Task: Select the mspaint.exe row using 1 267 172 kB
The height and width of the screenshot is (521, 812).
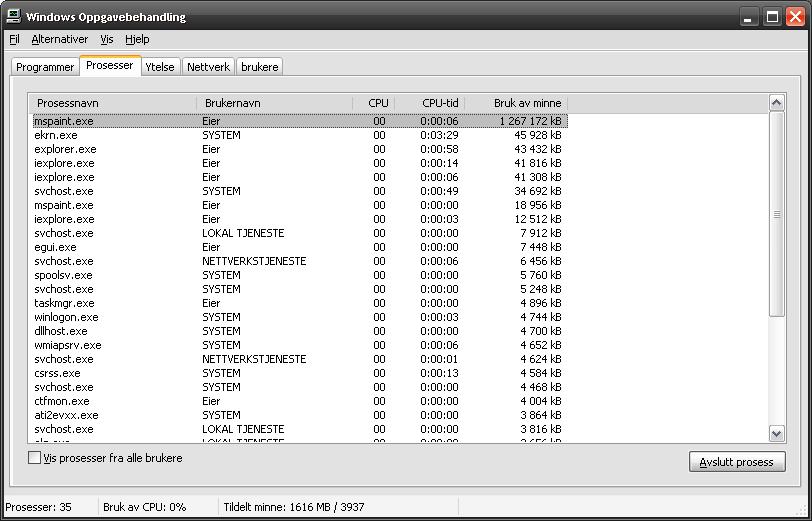Action: tap(300, 121)
